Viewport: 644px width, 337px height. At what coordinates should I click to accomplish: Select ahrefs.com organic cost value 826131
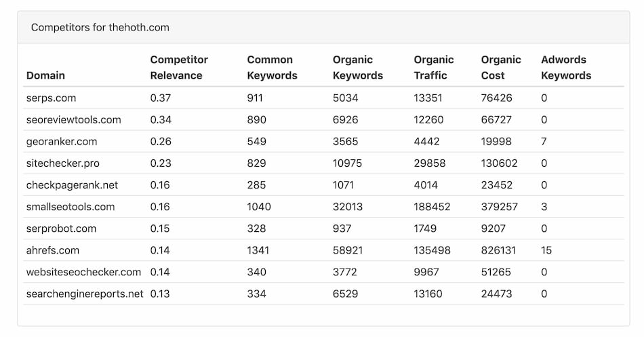[x=498, y=250]
